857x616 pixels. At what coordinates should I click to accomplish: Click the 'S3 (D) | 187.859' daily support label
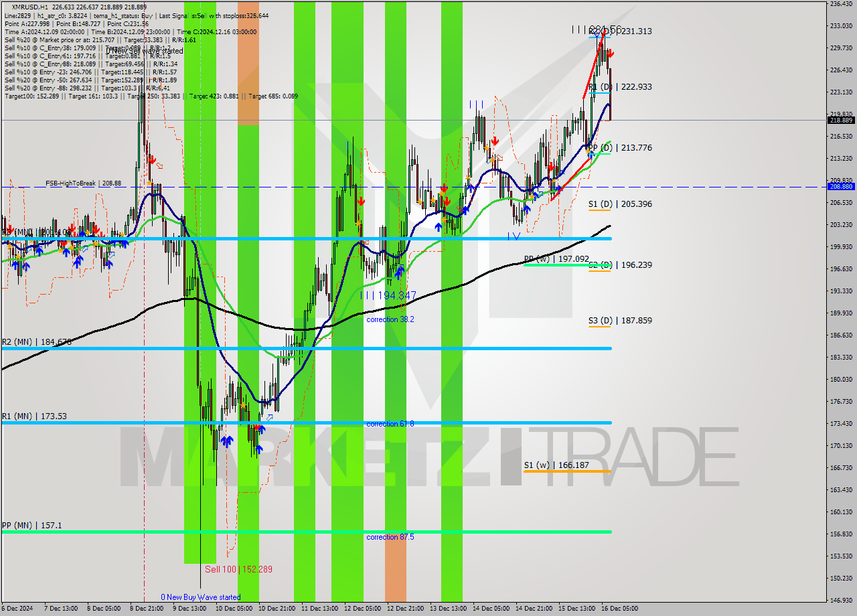click(x=620, y=321)
